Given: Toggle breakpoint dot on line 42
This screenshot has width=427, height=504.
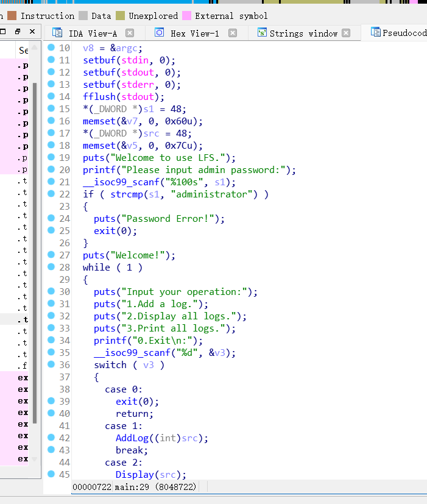Looking at the screenshot, I should (51, 437).
